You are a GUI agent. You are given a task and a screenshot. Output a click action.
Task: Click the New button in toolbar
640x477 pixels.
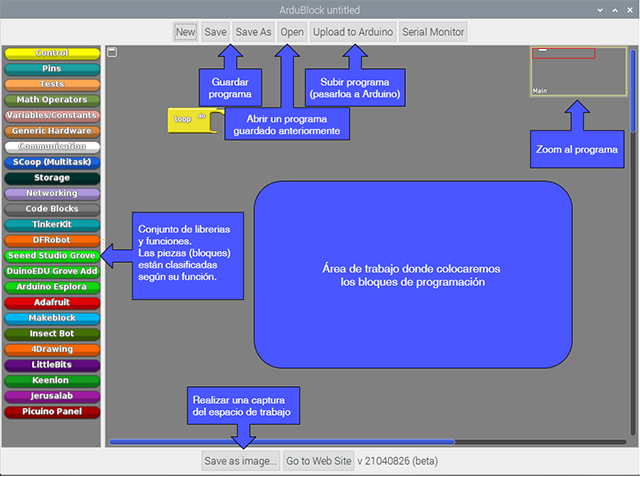point(185,32)
